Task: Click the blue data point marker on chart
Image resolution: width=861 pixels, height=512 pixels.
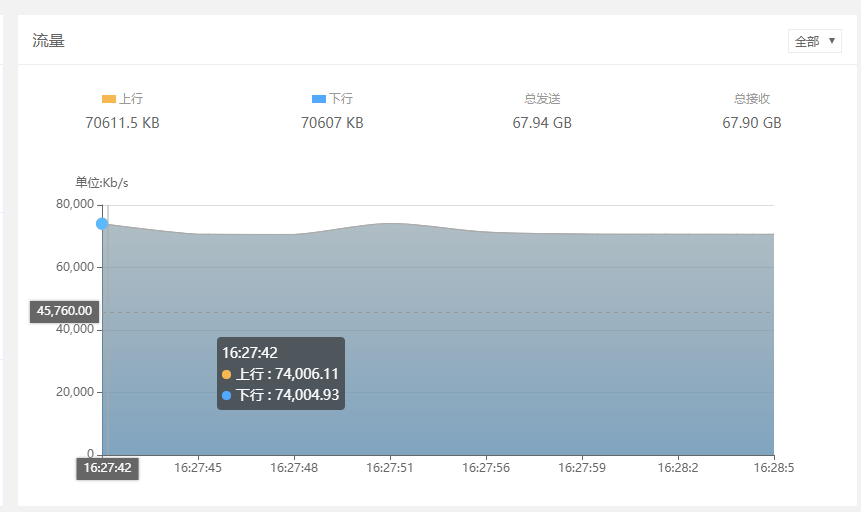Action: [102, 224]
